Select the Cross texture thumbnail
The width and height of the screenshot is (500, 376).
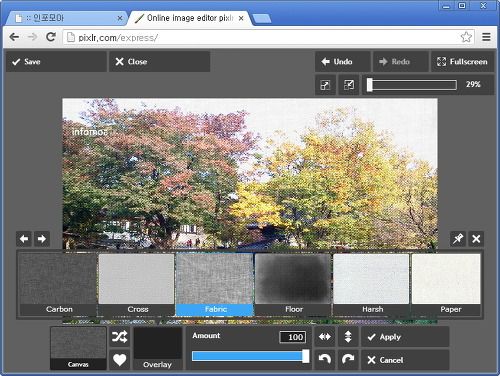click(137, 284)
